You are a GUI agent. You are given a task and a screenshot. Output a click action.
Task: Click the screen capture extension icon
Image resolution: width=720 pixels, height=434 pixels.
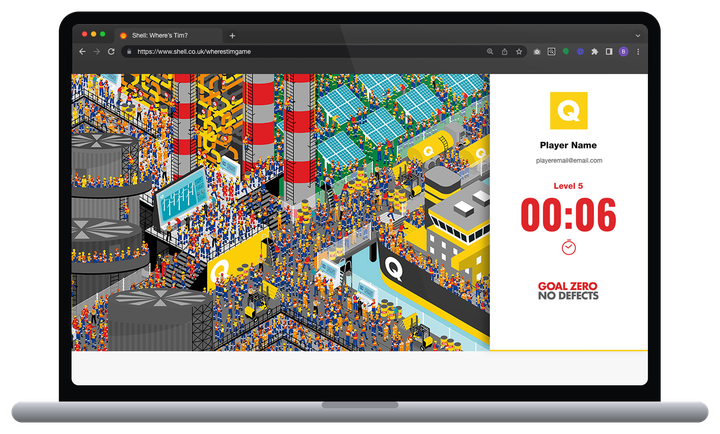coord(551,52)
